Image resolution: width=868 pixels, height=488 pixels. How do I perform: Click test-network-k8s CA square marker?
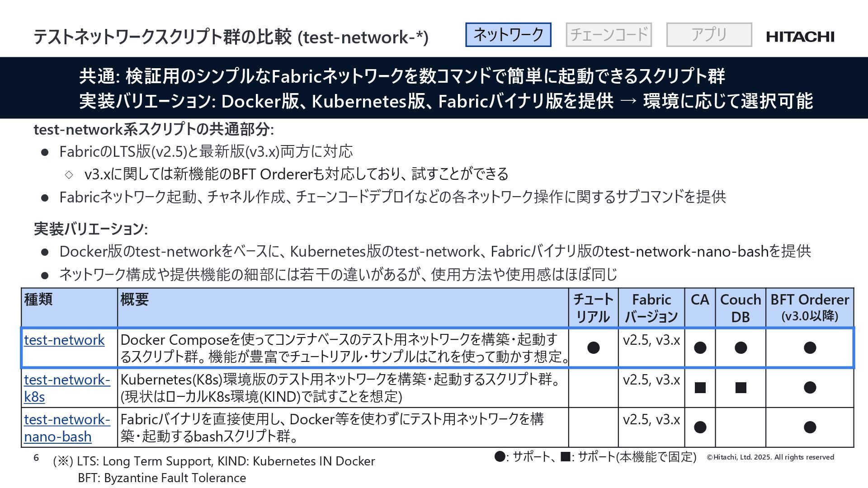(700, 387)
